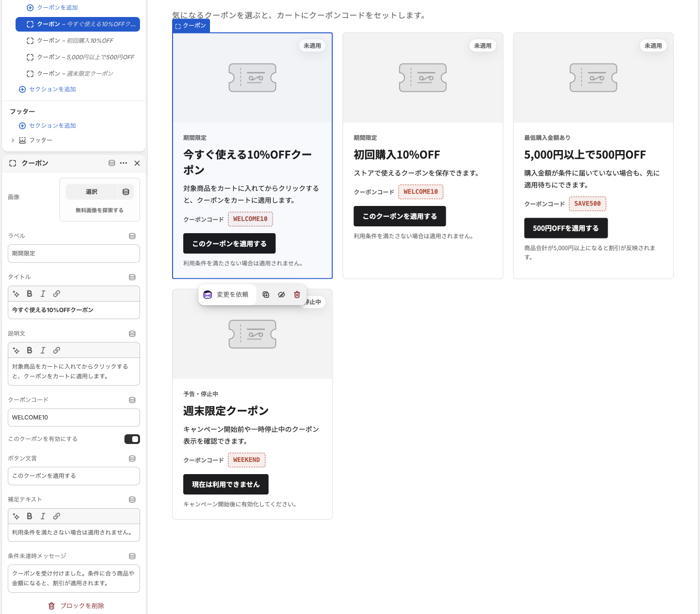Viewport: 700px width, 614px height.
Task: Click the ticket image on the 週末限定クーポン card
Action: coord(252,334)
